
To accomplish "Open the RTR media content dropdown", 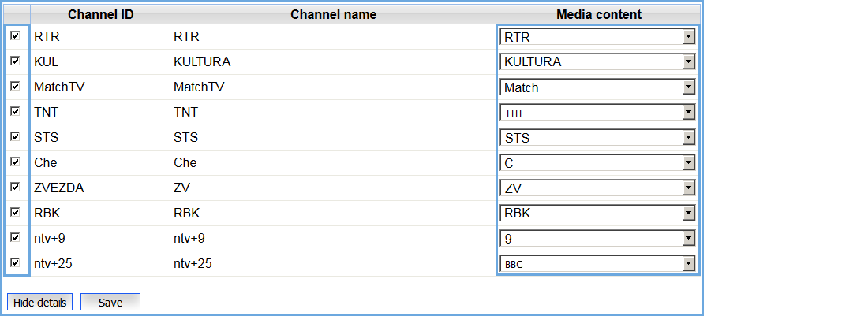I will click(x=597, y=37).
